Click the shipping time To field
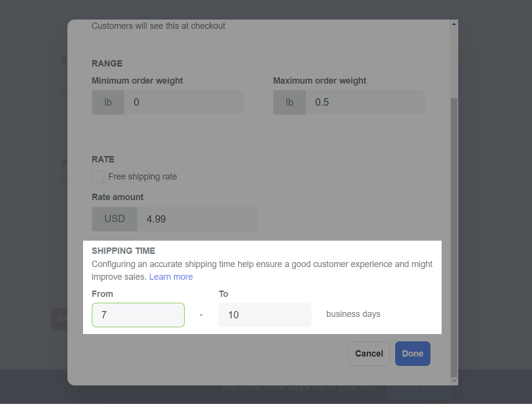This screenshot has height=404, width=532. (265, 315)
